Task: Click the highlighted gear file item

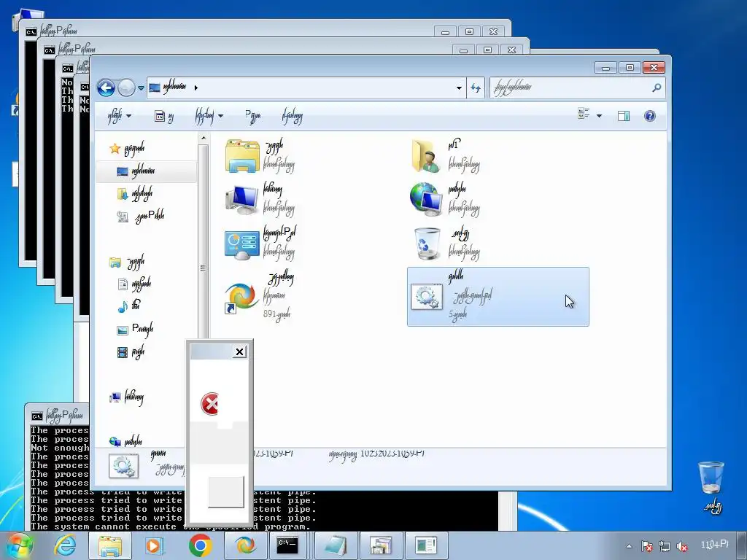Action: pos(498,297)
